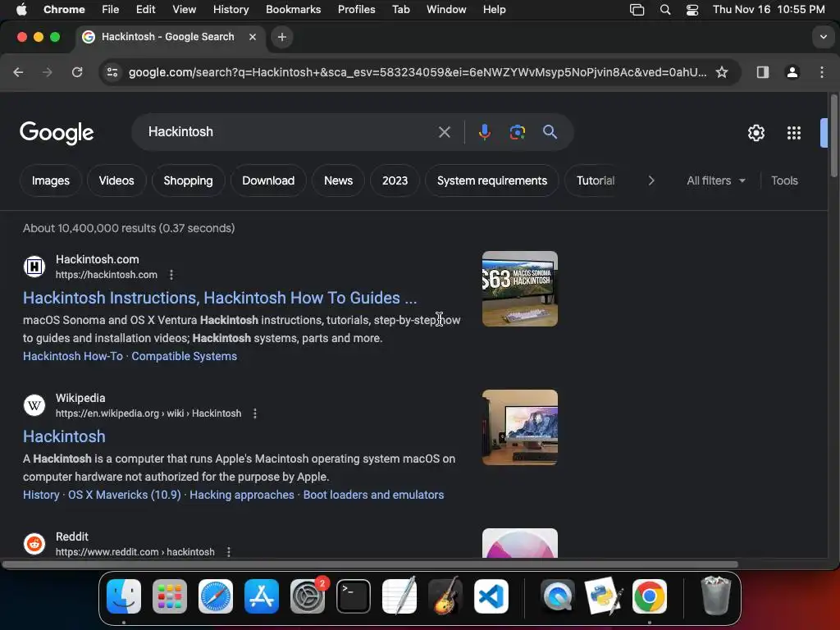Open OS X Mavericks (10.9) sublink

click(125, 495)
